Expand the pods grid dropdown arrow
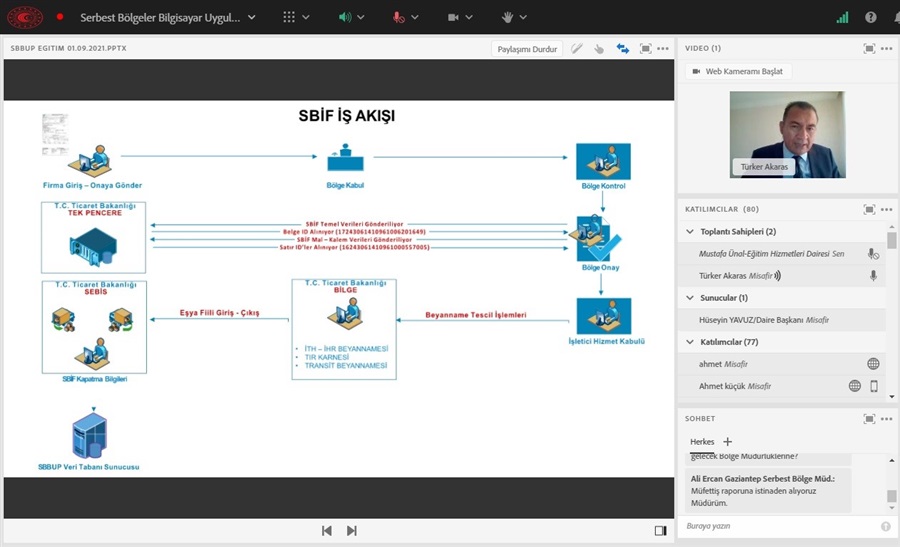900x547 pixels. pyautogui.click(x=306, y=17)
